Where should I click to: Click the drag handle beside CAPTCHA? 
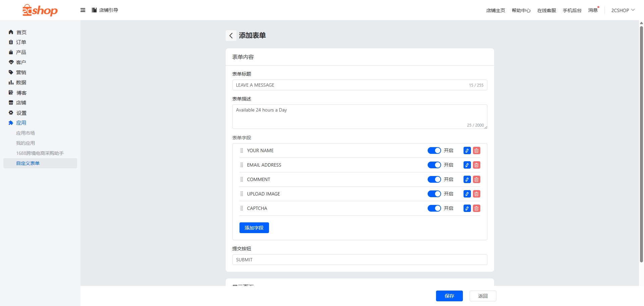241,208
